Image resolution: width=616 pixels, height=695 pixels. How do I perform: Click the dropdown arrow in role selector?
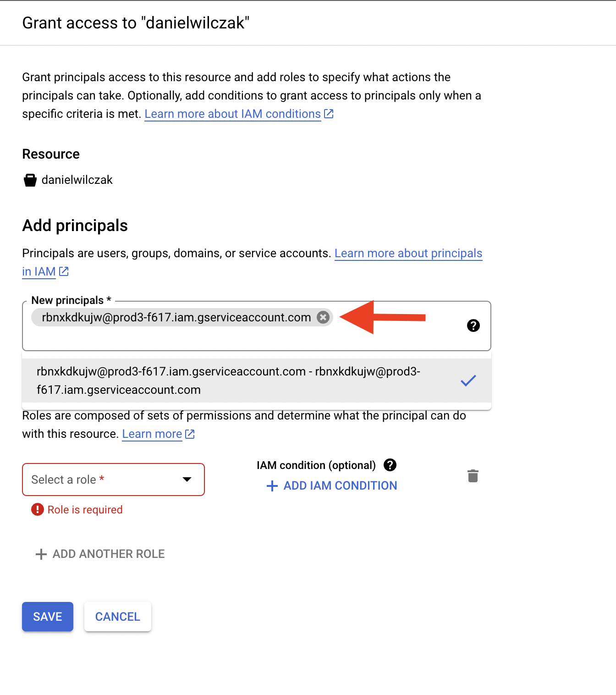tap(187, 480)
